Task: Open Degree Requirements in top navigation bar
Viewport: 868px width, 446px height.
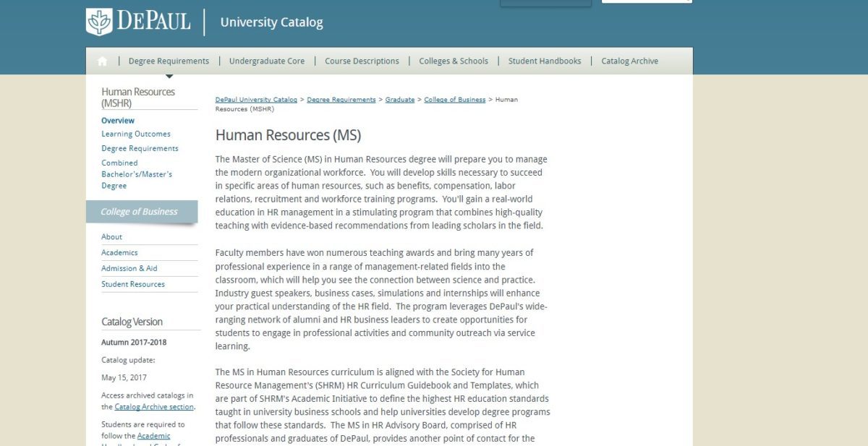Action: coord(169,61)
